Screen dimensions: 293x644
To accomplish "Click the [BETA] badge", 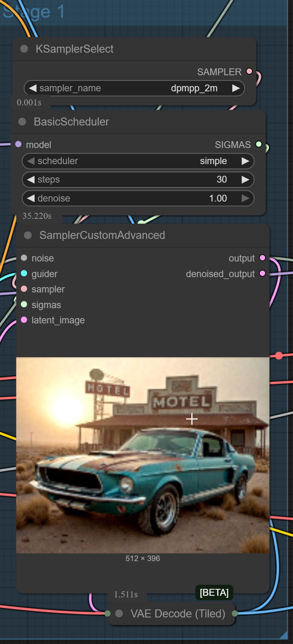I will pyautogui.click(x=214, y=593).
